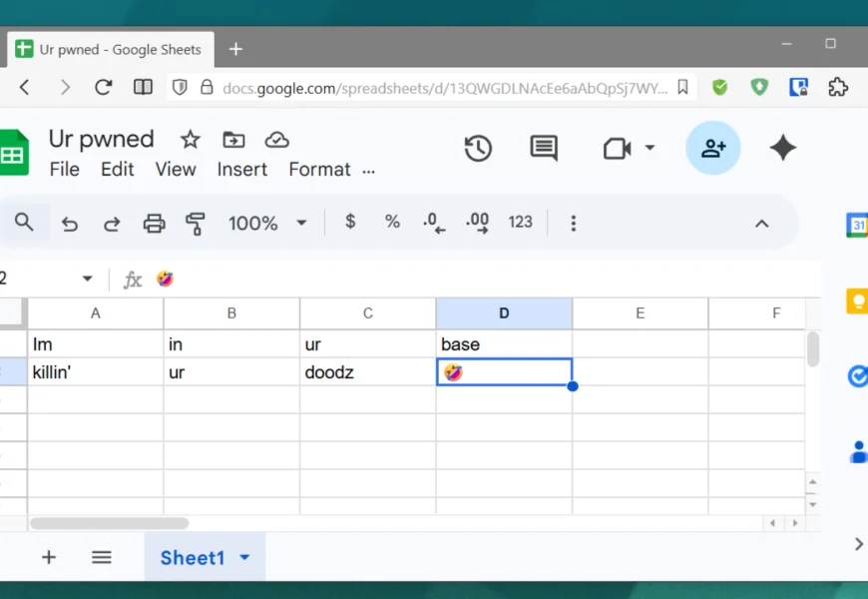Format cell as percent
The image size is (868, 599).
392,222
